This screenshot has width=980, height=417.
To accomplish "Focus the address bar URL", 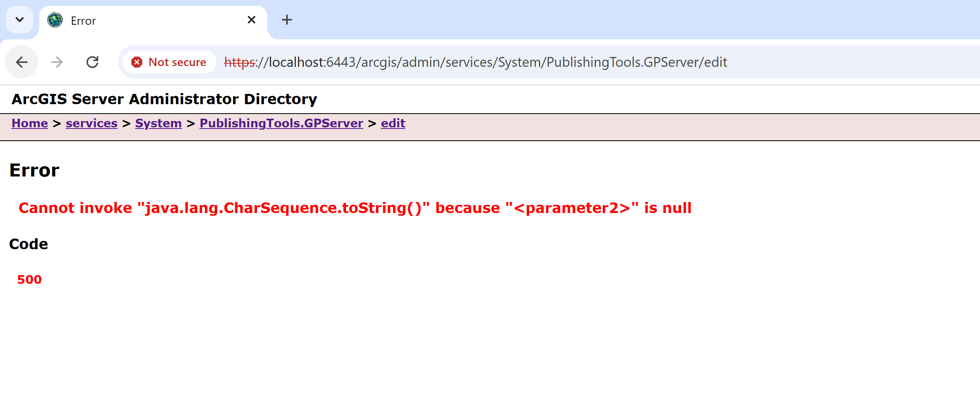I will (x=476, y=62).
